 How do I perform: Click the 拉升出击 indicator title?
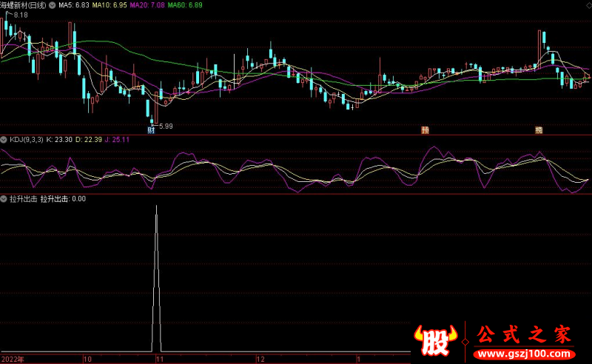[22, 199]
